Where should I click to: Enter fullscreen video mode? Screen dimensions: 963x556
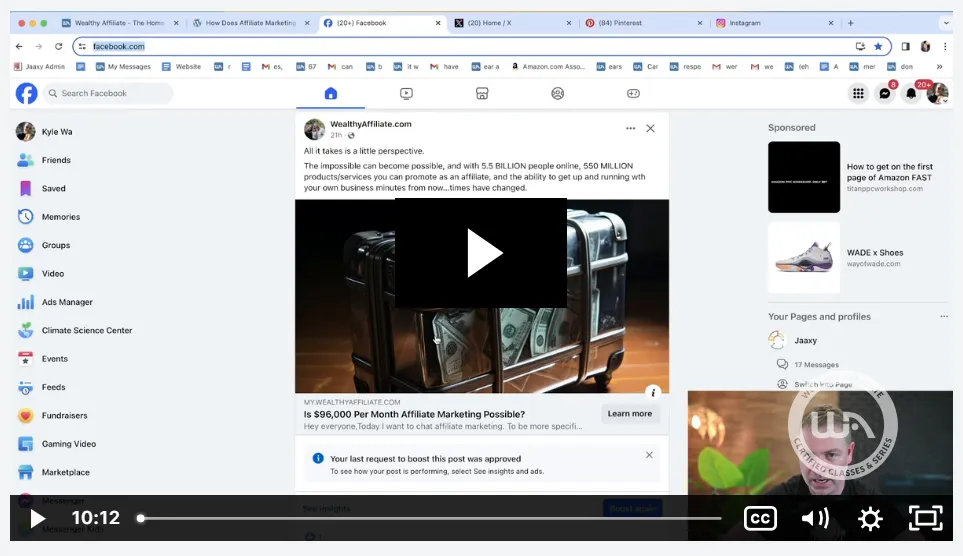[926, 519]
